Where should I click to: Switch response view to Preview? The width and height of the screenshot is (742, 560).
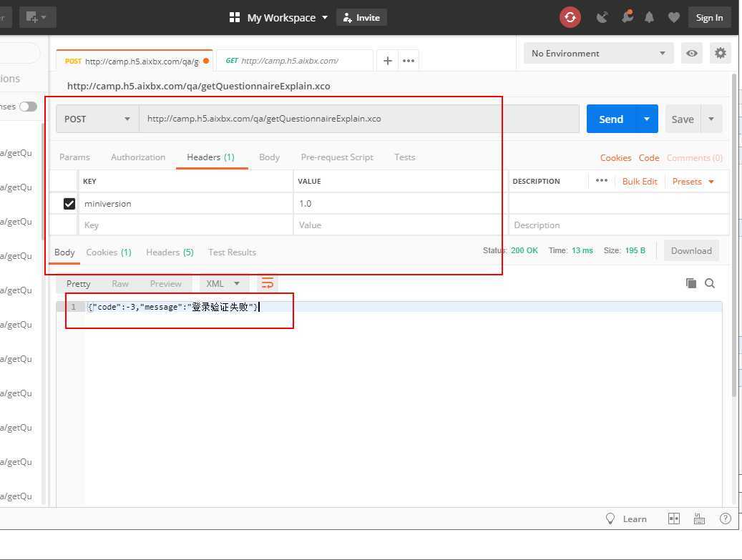165,283
